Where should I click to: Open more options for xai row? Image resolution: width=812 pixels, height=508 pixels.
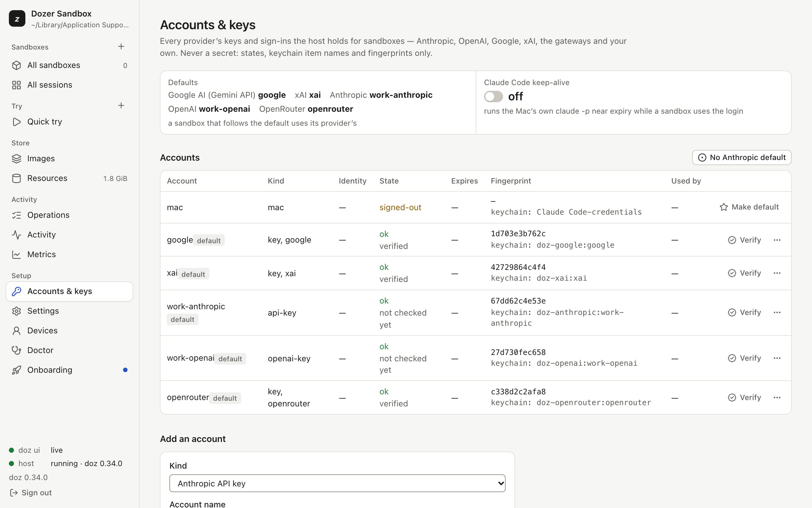pos(777,273)
